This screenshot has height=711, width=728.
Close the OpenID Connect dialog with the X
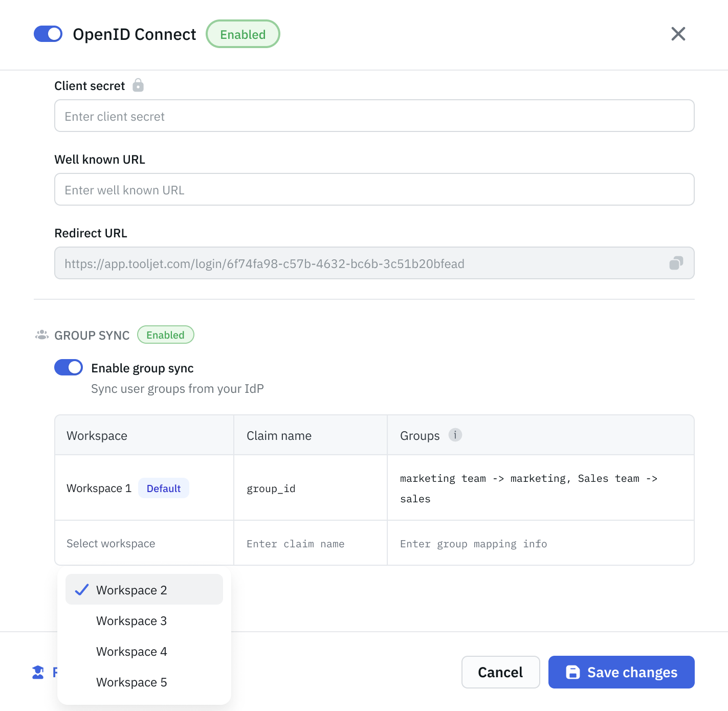678,34
